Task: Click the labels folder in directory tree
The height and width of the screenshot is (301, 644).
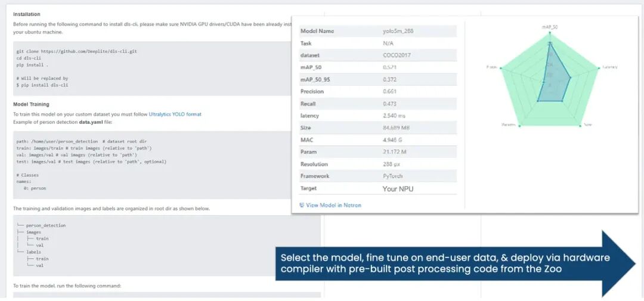Action: 33,252
